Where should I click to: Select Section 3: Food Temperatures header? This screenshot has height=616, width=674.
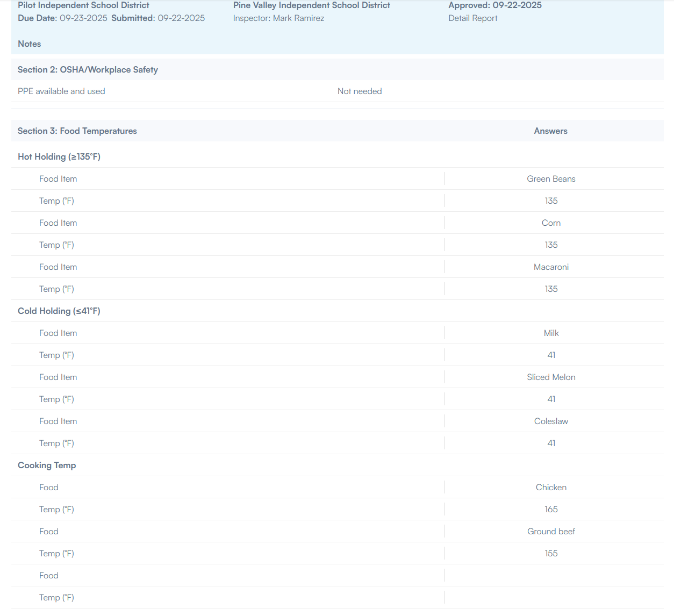(77, 131)
